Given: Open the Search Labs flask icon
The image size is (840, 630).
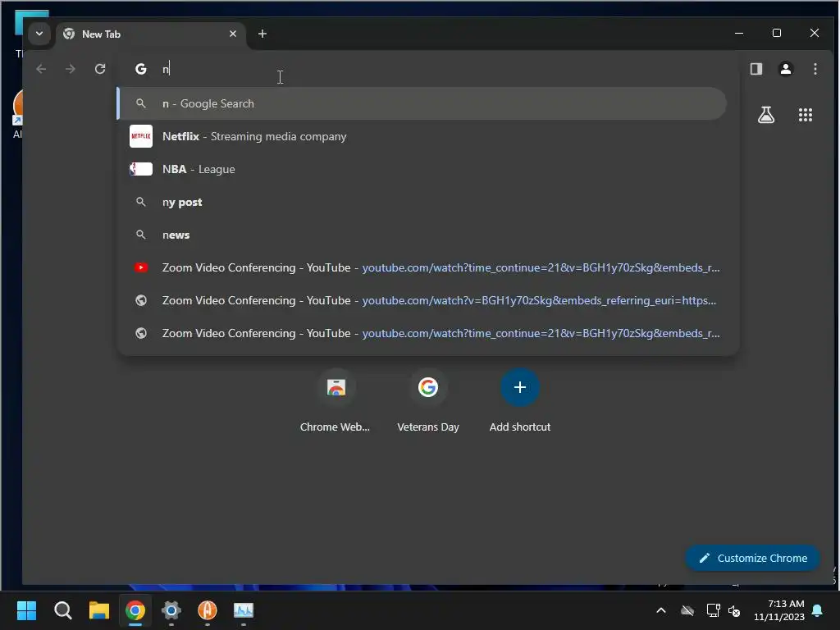Looking at the screenshot, I should 766,115.
